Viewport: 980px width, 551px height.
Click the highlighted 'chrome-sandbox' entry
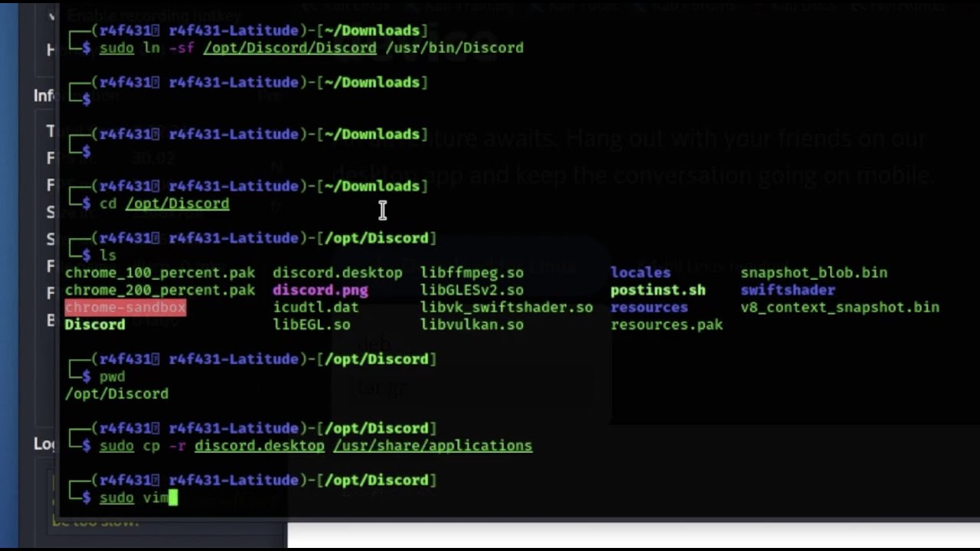[126, 308]
